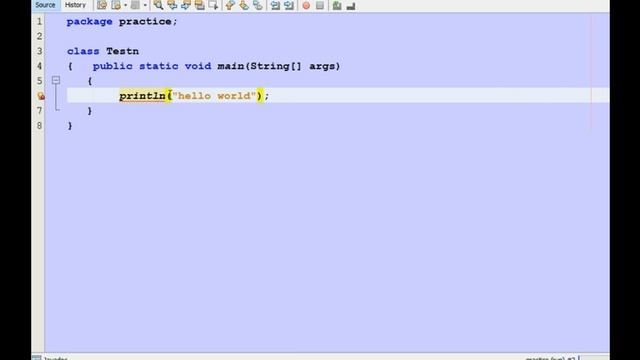Click the Testn class name
Screen dimensions: 640x360
(x=122, y=51)
